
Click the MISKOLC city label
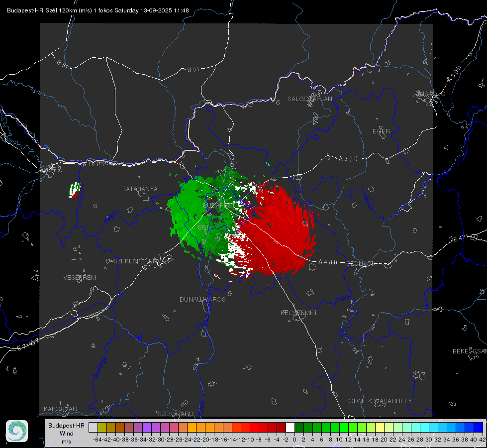(431, 94)
